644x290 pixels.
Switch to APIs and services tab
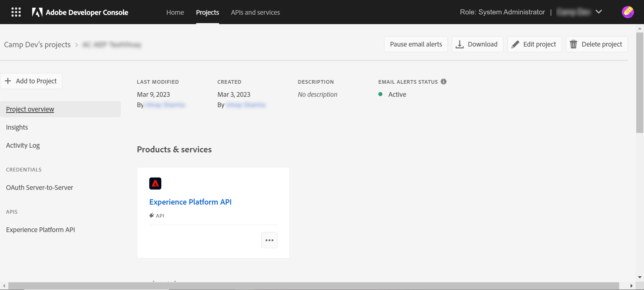[255, 12]
